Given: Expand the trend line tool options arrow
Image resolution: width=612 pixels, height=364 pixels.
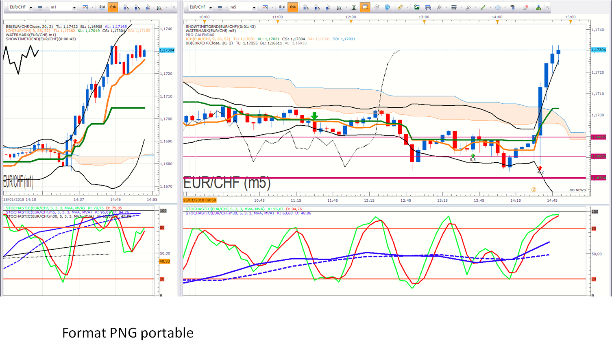Looking at the screenshot, I should click(x=490, y=7).
